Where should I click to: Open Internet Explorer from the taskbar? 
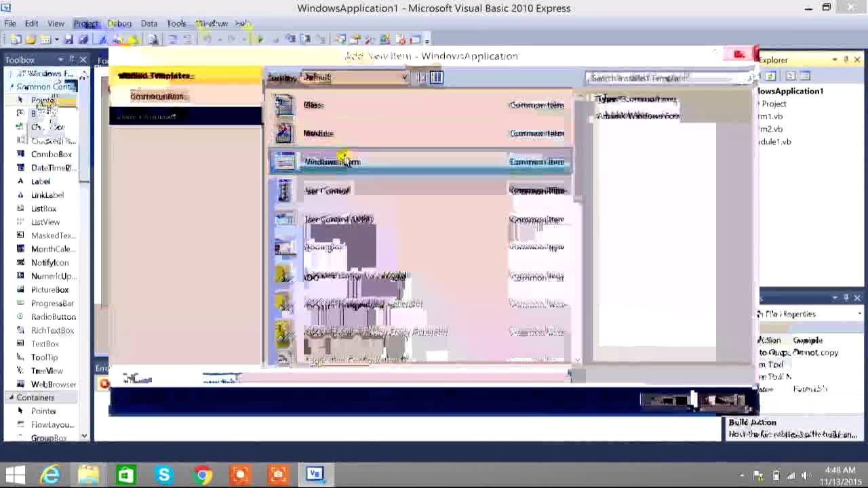(50, 474)
